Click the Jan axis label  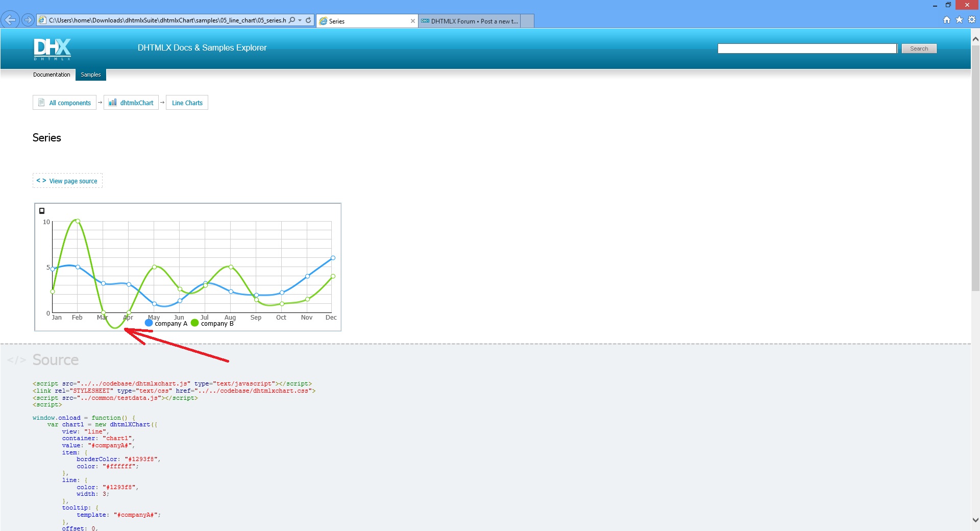[57, 318]
